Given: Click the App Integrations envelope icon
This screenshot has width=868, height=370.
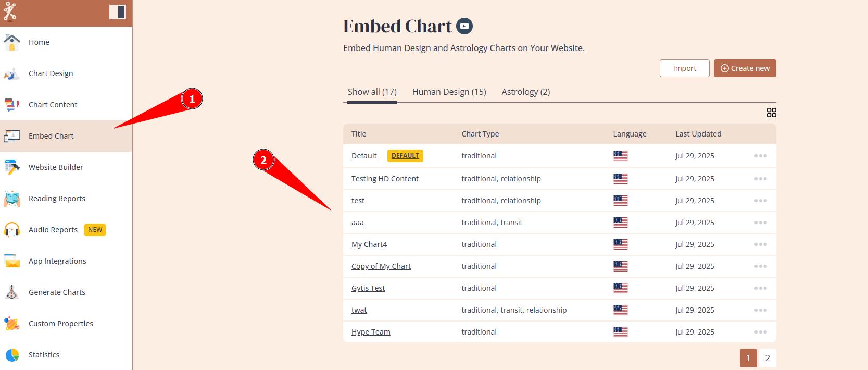Looking at the screenshot, I should pyautogui.click(x=12, y=261).
